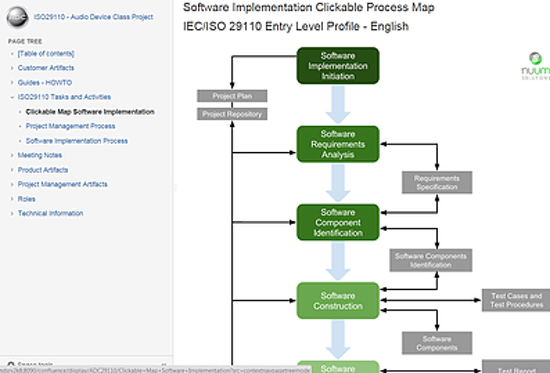Expand the [Table of contents] tree item
Viewport: 550px width, 373px height.
12,54
